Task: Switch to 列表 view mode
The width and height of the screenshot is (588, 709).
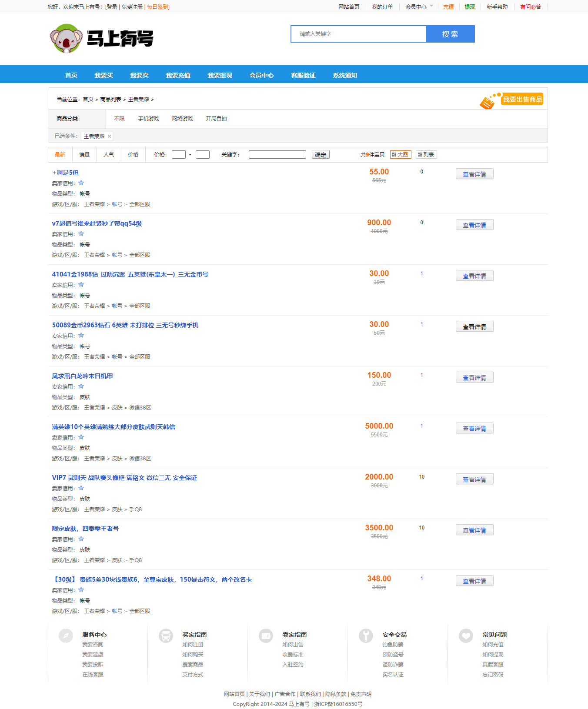Action: (426, 155)
